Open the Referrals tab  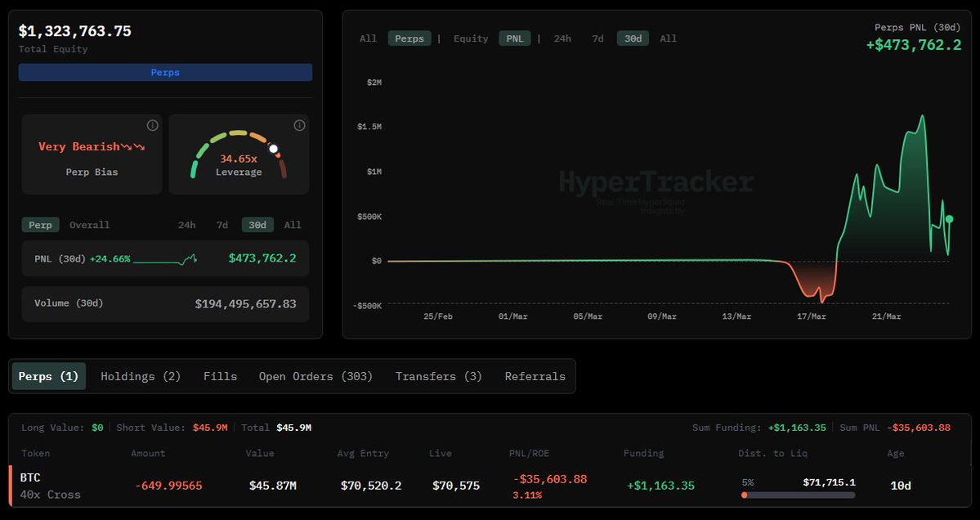tap(535, 376)
